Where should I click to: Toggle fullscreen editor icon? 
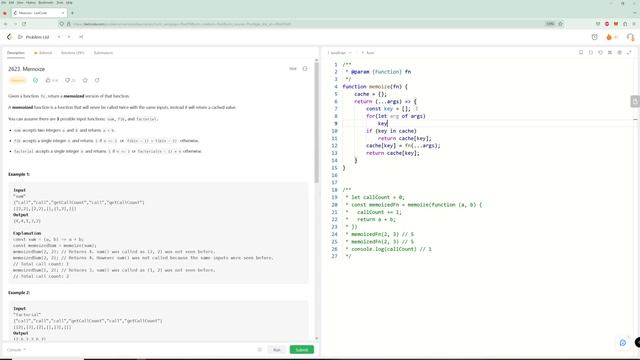629,53
